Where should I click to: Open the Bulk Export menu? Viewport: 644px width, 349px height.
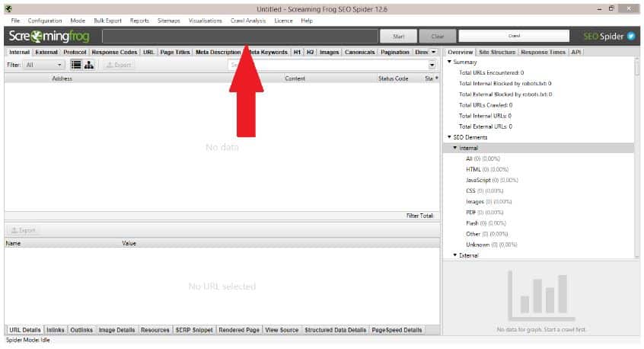click(x=107, y=21)
